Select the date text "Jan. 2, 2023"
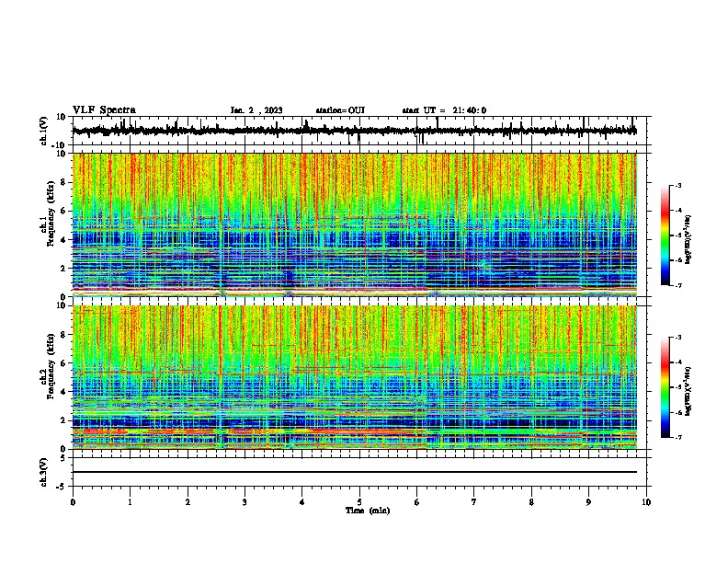This screenshot has width=728, height=563. [x=256, y=110]
